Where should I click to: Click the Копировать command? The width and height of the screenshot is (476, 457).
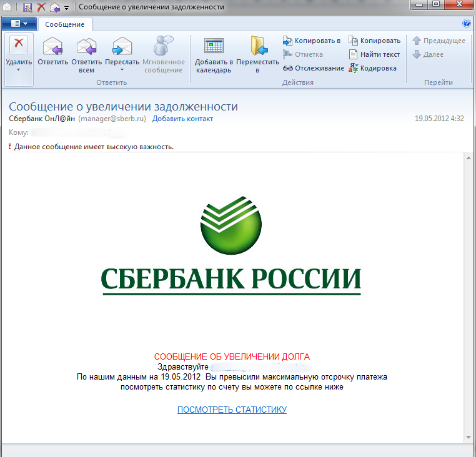[x=375, y=41]
